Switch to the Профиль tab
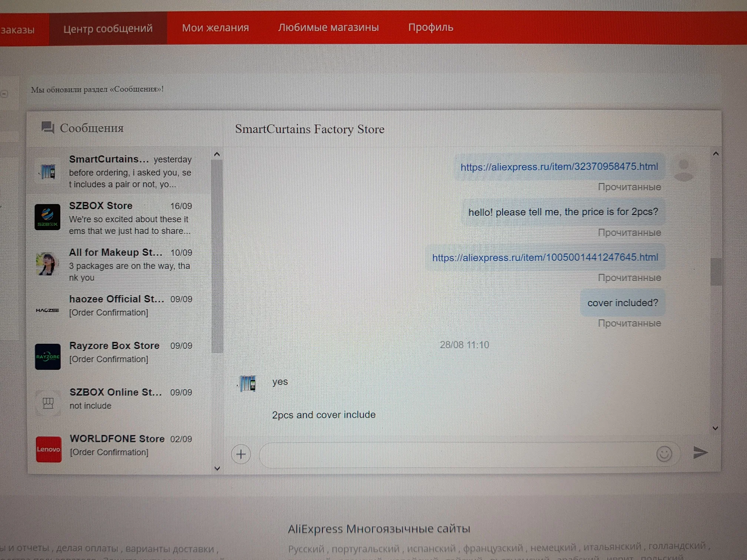747x560 pixels. (x=431, y=27)
